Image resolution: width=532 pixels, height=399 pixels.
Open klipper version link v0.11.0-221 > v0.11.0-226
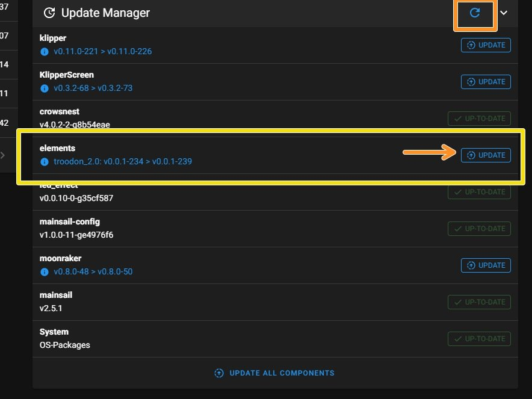(103, 51)
